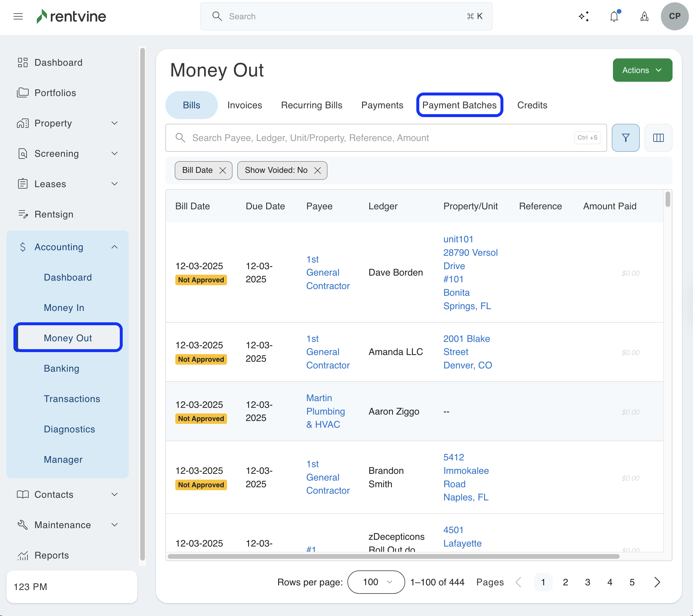Open the hamburger menu icon
The width and height of the screenshot is (693, 616).
pyautogui.click(x=18, y=16)
